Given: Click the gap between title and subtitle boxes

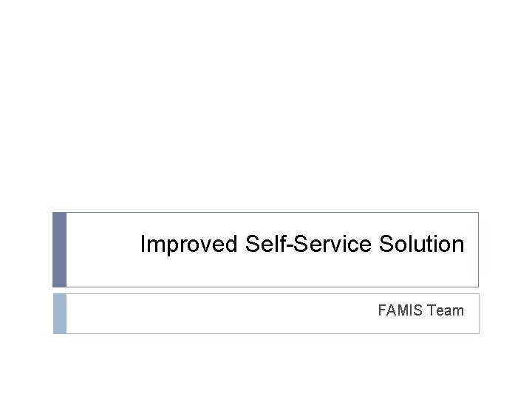Looking at the screenshot, I should pyautogui.click(x=266, y=290).
